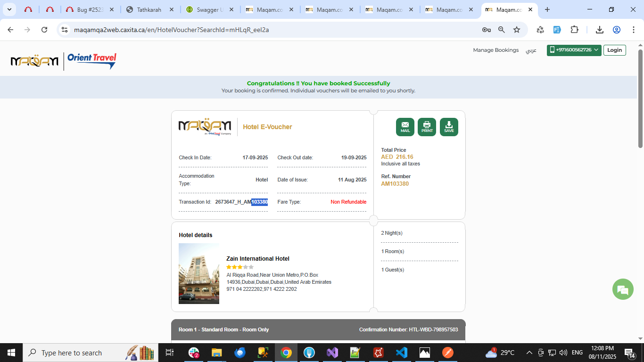Screen dimensions: 644x362
Task: Bookmark this page with the star icon
Action: (517, 30)
